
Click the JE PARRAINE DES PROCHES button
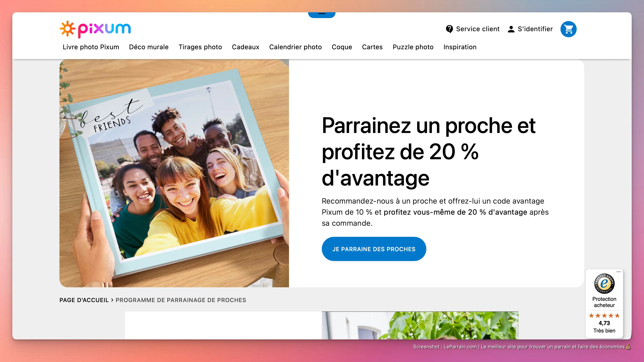coord(374,249)
